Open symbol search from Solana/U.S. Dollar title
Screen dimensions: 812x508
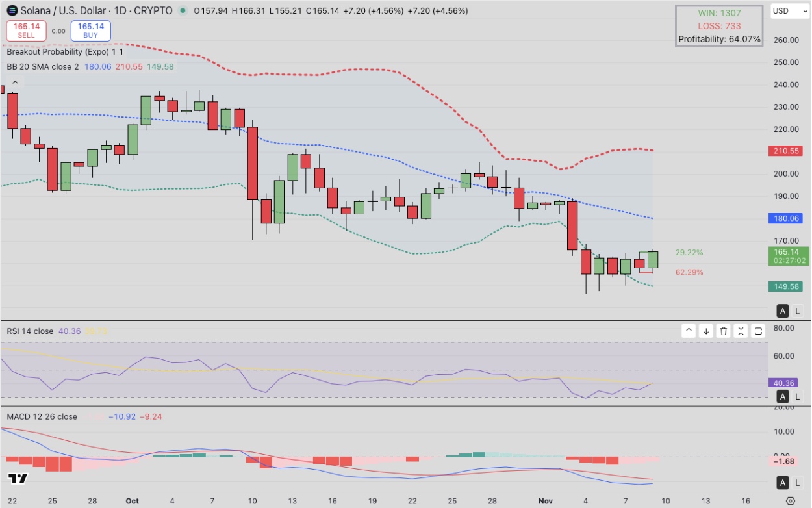[x=62, y=10]
